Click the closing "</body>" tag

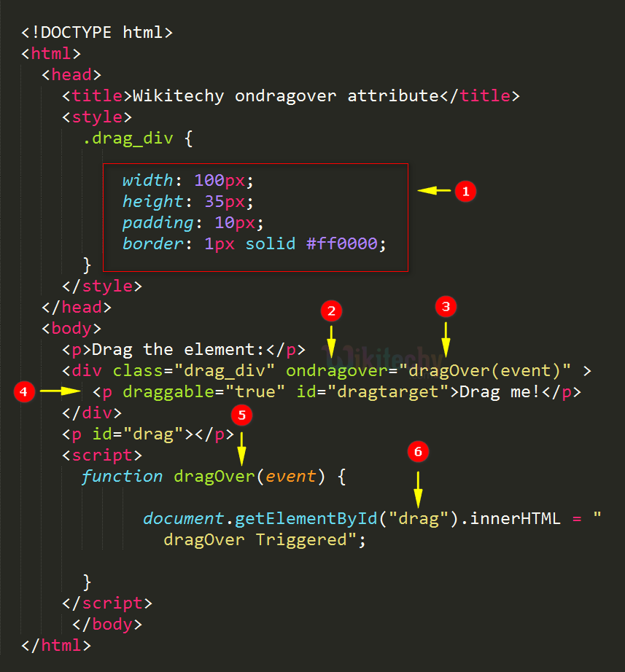tap(107, 625)
